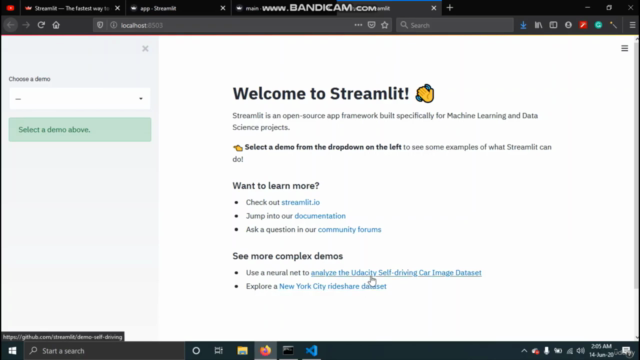
Task: Show hidden system tray icons
Action: pos(524,351)
